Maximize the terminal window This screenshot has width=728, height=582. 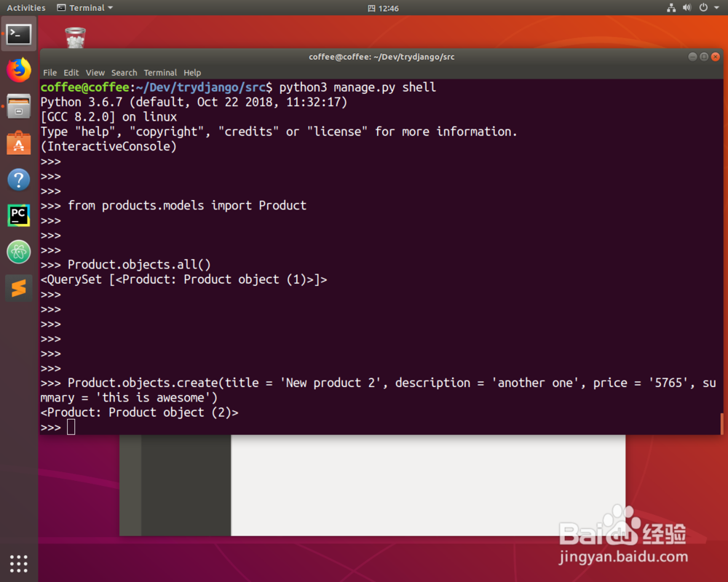click(x=704, y=57)
